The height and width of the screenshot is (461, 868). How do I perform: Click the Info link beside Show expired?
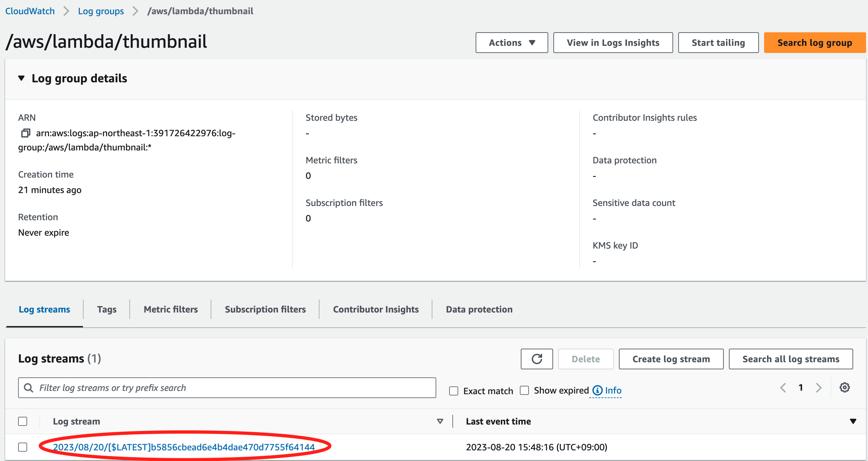tap(613, 390)
